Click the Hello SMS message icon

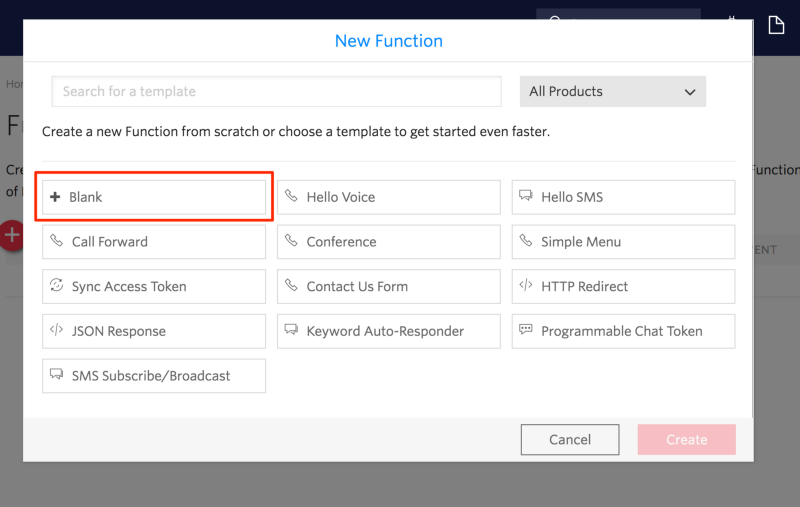pyautogui.click(x=526, y=197)
